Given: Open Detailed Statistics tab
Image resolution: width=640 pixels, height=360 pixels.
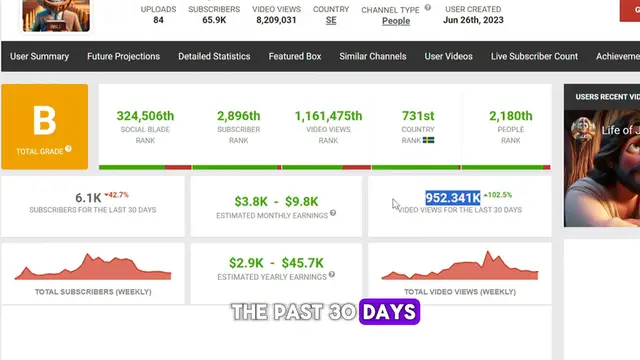Looking at the screenshot, I should coord(214,56).
